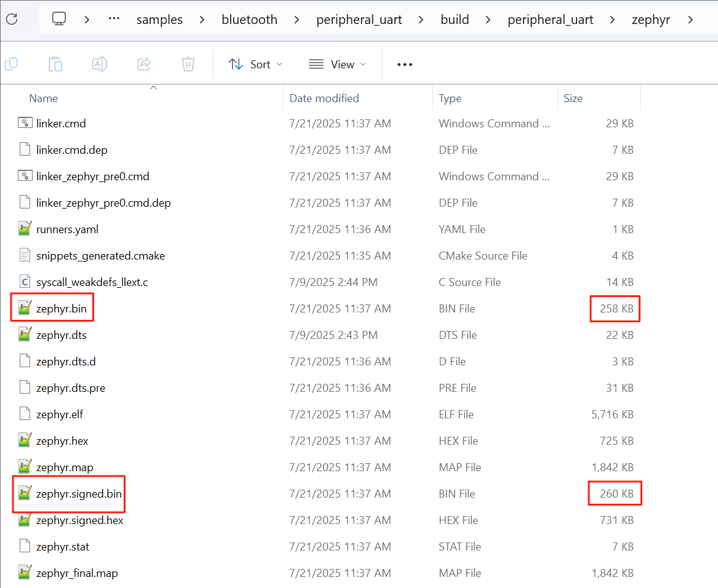Sort by the Name column header
718x588 pixels.
(44, 98)
